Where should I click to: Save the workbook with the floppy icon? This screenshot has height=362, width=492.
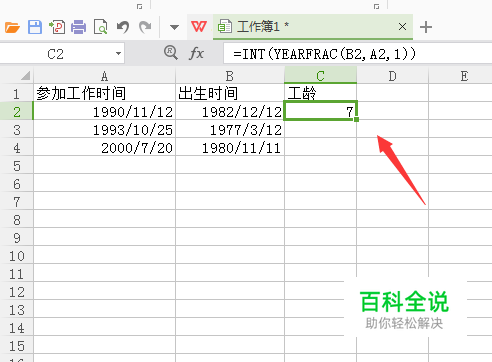tap(35, 27)
